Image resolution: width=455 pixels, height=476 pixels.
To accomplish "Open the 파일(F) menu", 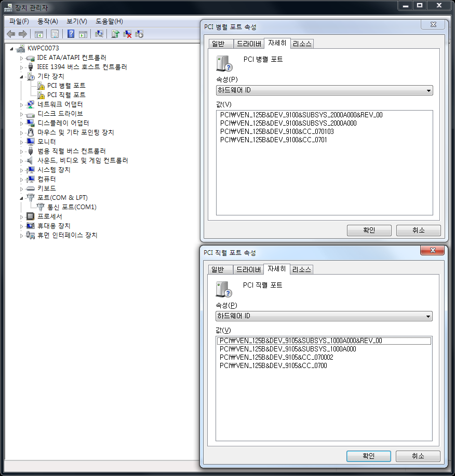I will pyautogui.click(x=19, y=21).
